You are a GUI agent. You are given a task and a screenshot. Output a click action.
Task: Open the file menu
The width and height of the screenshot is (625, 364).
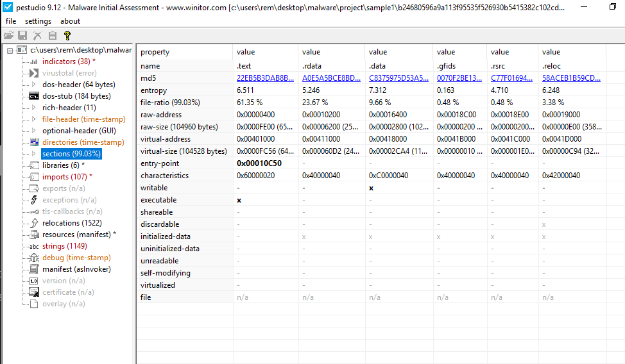pyautogui.click(x=11, y=21)
